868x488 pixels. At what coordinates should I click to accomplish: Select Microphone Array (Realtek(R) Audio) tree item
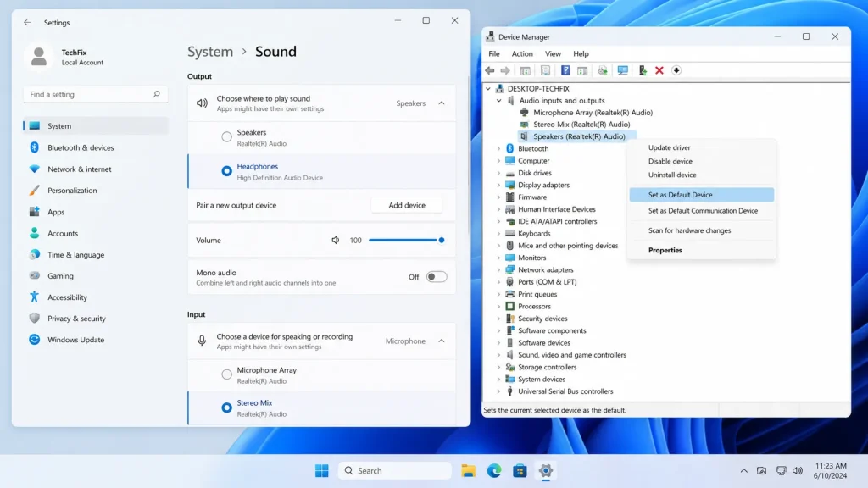(593, 113)
